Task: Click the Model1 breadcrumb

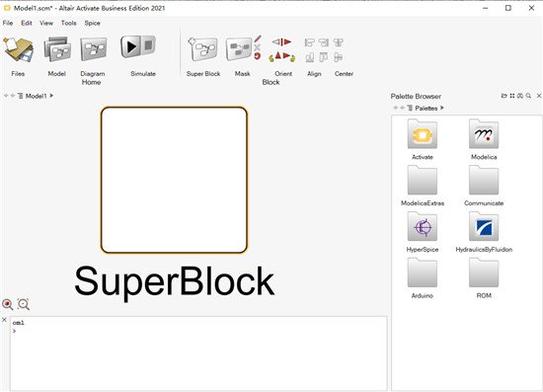Action: (36, 96)
